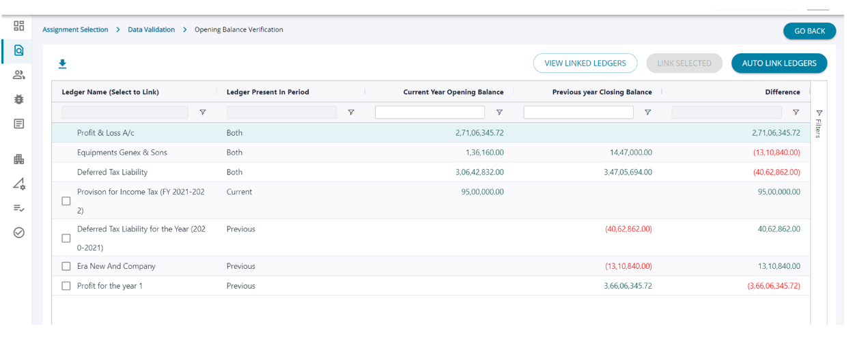Expand the Filters side panel

[819, 123]
